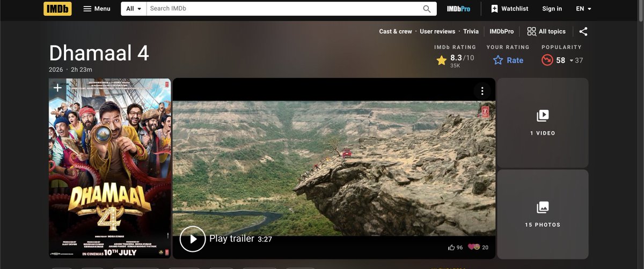Focus the Search IMDb input field
Image resolution: width=644 pixels, height=269 pixels.
[283, 9]
